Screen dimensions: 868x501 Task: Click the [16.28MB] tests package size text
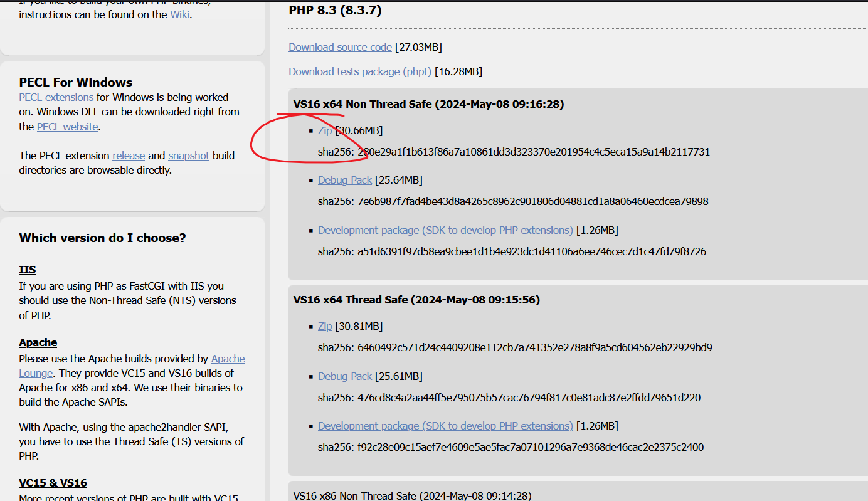pyautogui.click(x=458, y=71)
